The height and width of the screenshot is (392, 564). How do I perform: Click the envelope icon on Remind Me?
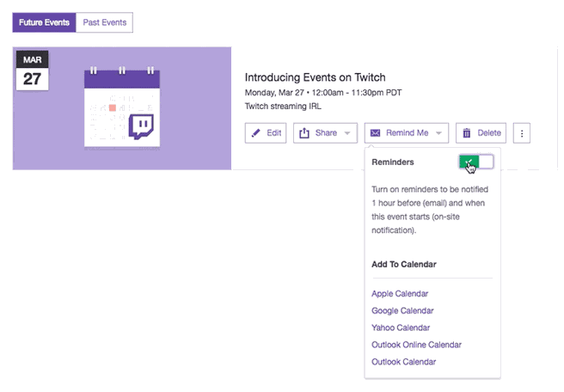375,133
